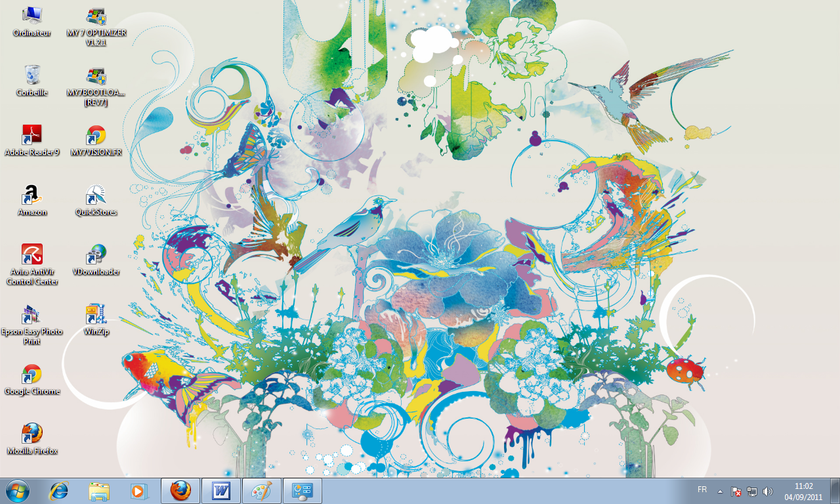Viewport: 840px width, 504px height.
Task: Open the Windows Start menu
Action: [17, 491]
